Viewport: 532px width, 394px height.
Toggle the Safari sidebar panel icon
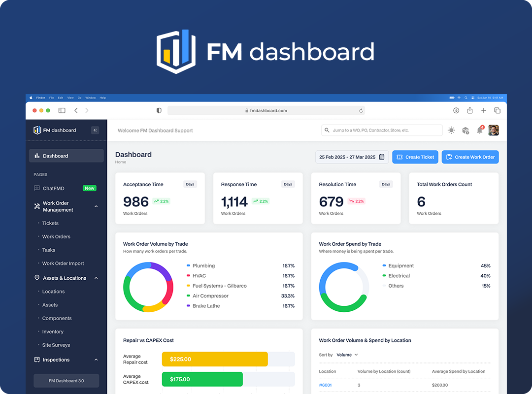tap(62, 110)
